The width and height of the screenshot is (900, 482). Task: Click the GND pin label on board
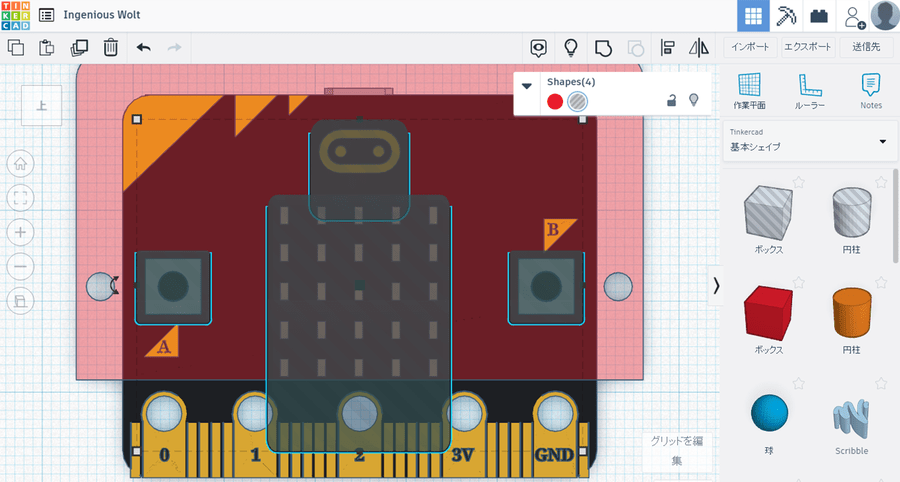pos(554,455)
